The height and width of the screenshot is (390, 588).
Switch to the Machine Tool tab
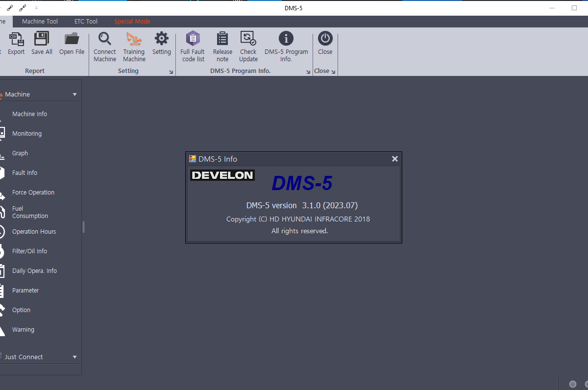(40, 21)
